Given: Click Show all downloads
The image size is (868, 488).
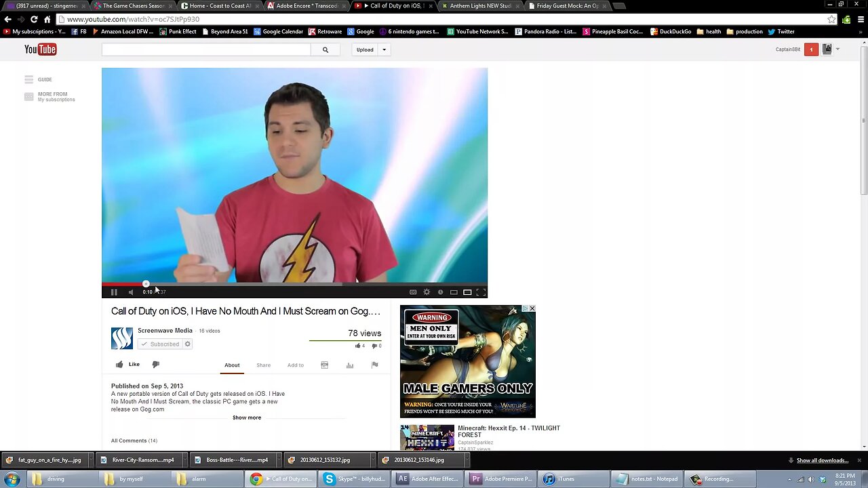Looking at the screenshot, I should (822, 461).
